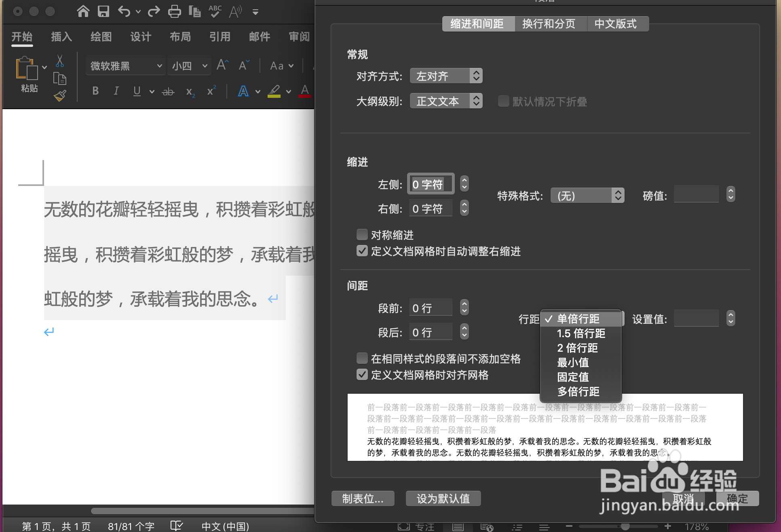Click the Undo icon
781x532 pixels.
coord(125,11)
